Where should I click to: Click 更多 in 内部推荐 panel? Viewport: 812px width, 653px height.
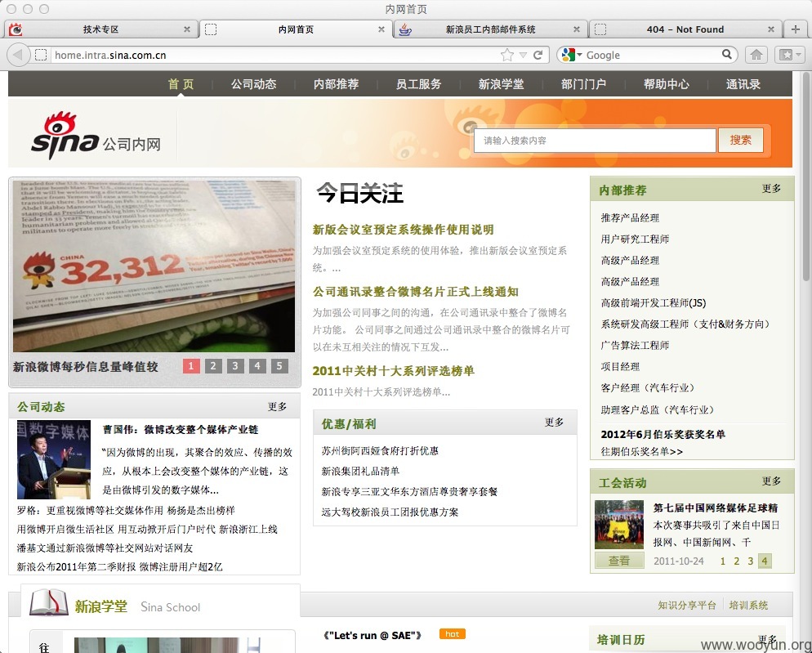pos(771,189)
